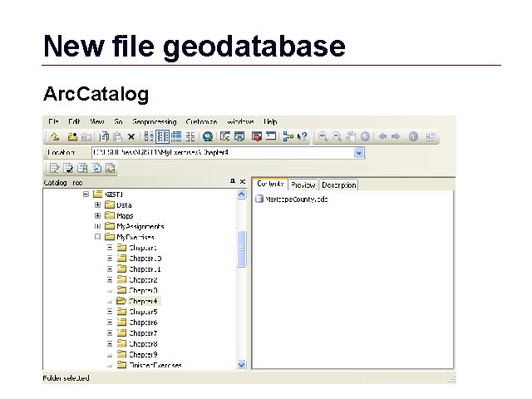Viewport: 532px width, 399px height.
Task: Expand the Chapter10 folder node
Action: [x=110, y=259]
